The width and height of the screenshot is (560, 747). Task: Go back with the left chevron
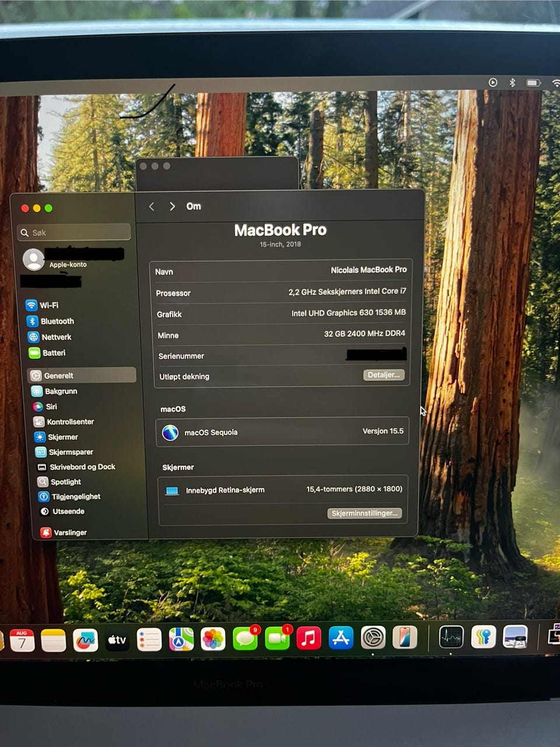152,207
